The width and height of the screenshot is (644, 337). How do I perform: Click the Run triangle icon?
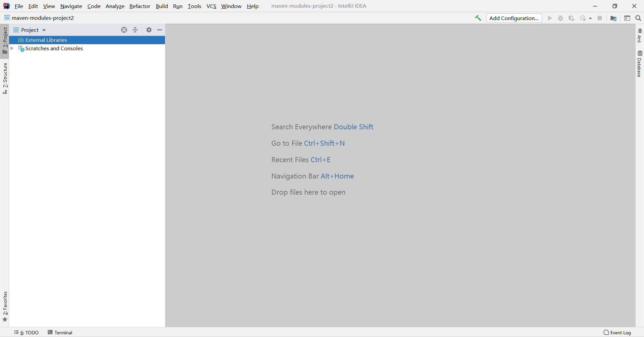(x=550, y=18)
